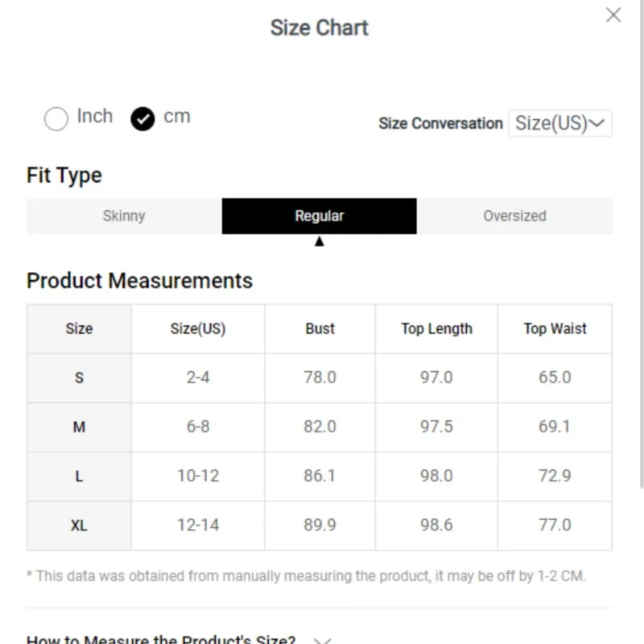Switch to the Skinny fit type tab

tap(124, 216)
